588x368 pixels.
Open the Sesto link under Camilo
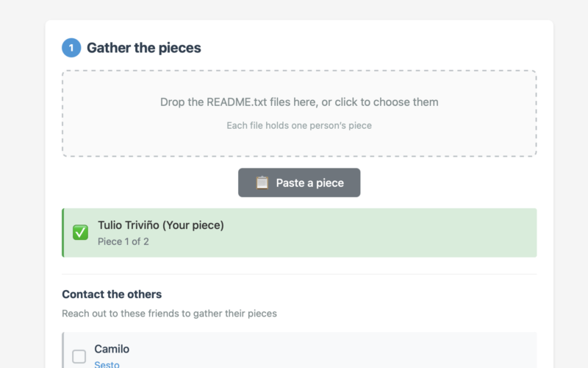107,364
